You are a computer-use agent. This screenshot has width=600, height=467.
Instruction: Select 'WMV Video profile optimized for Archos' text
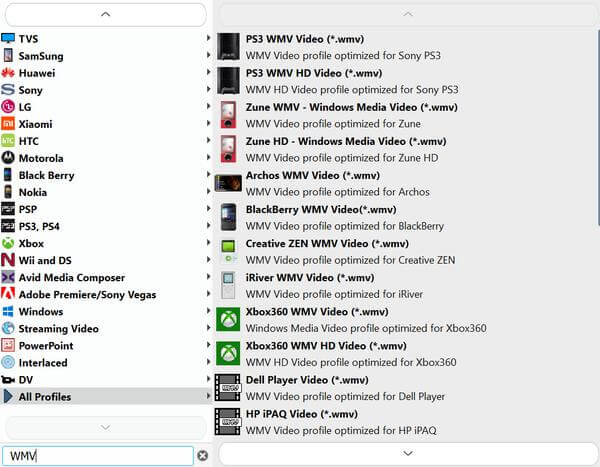pos(338,192)
